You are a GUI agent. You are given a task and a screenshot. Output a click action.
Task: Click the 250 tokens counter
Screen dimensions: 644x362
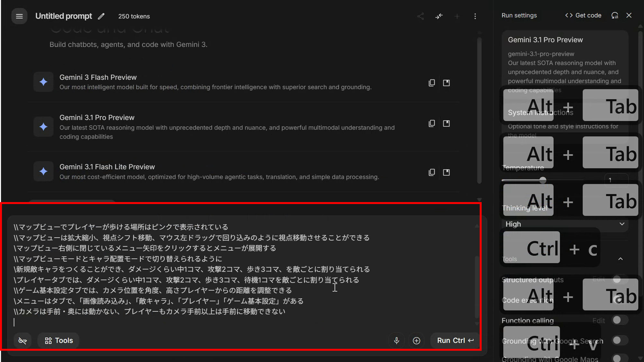pyautogui.click(x=134, y=16)
